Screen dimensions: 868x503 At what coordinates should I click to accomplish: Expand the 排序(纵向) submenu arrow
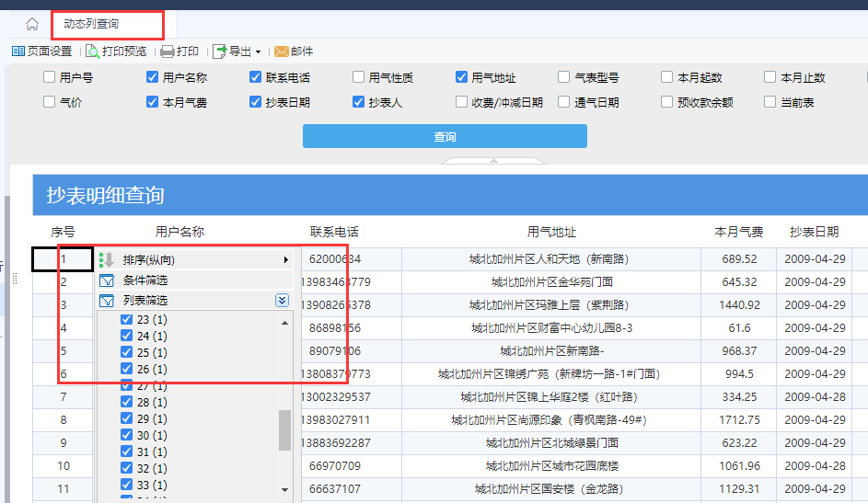click(x=285, y=260)
